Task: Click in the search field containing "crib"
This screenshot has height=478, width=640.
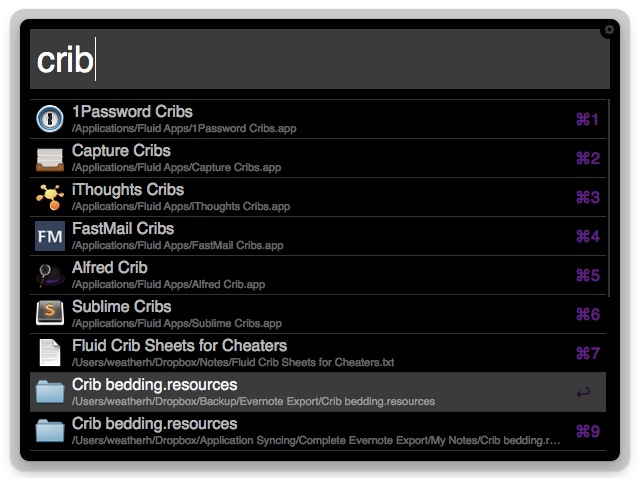Action: pos(320,59)
